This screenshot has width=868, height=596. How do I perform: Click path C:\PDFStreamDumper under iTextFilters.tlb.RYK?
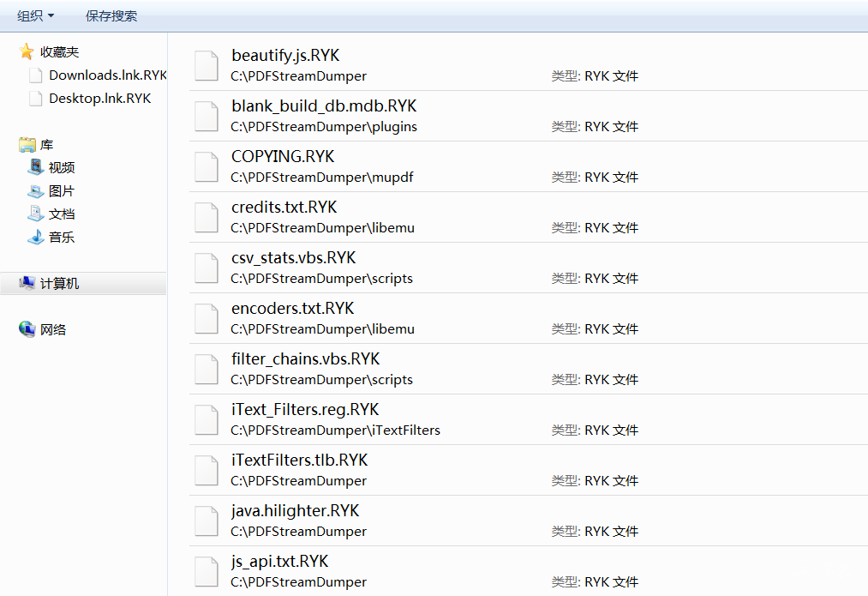[x=298, y=481]
